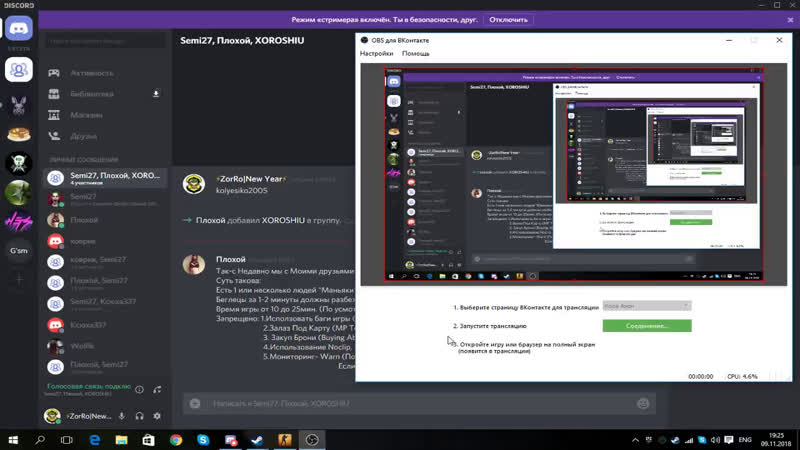The image size is (800, 450).
Task: Open the Ксюха337 direct message
Action: (x=105, y=325)
